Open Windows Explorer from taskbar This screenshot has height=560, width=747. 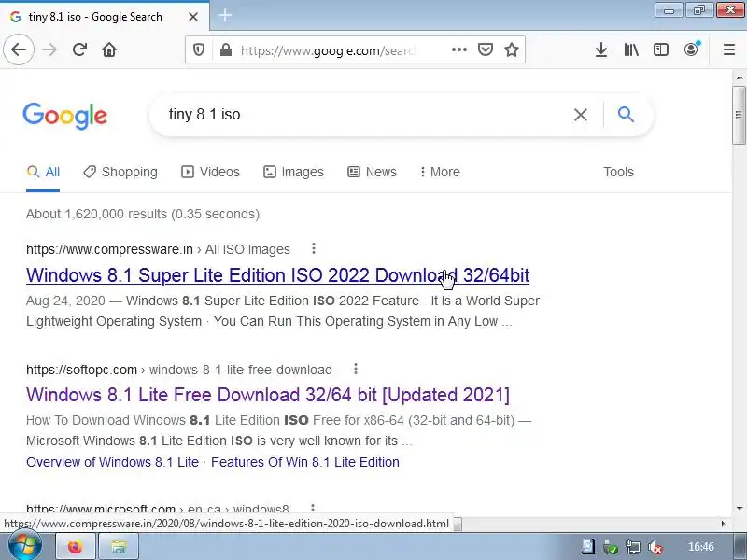coord(119,547)
